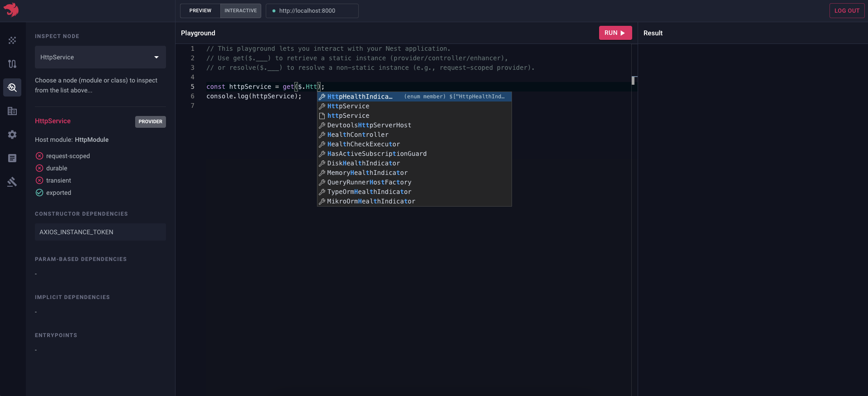
Task: Click the LOG OUT button
Action: [847, 11]
